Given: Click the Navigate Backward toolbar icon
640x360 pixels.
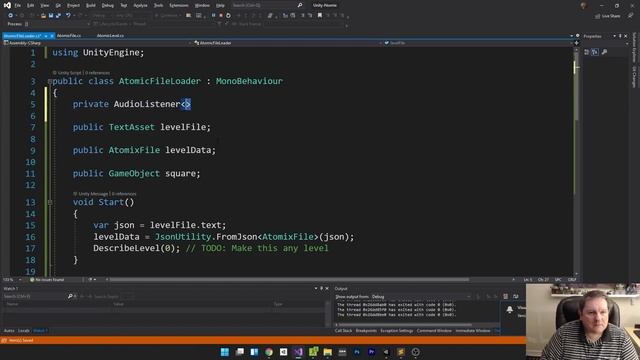Looking at the screenshot, I should pyautogui.click(x=10, y=16).
